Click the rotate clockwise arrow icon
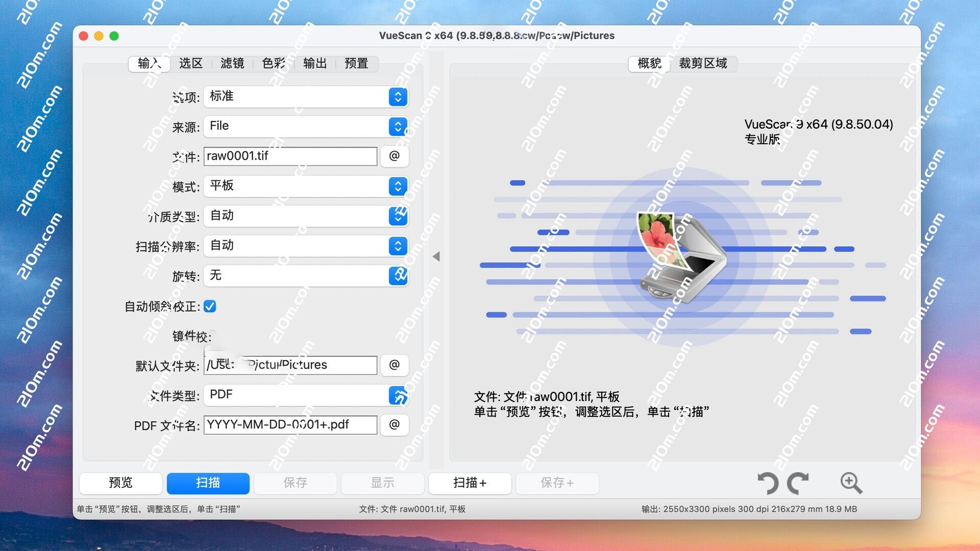This screenshot has height=551, width=980. (798, 483)
